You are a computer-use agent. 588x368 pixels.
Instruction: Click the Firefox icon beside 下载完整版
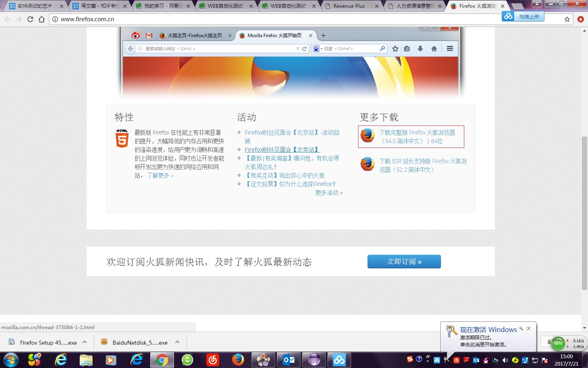pyautogui.click(x=367, y=135)
